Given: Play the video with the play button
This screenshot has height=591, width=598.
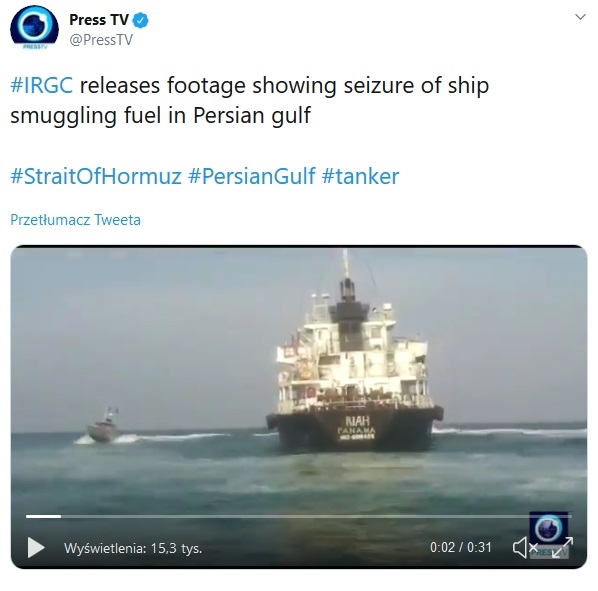Looking at the screenshot, I should (36, 548).
